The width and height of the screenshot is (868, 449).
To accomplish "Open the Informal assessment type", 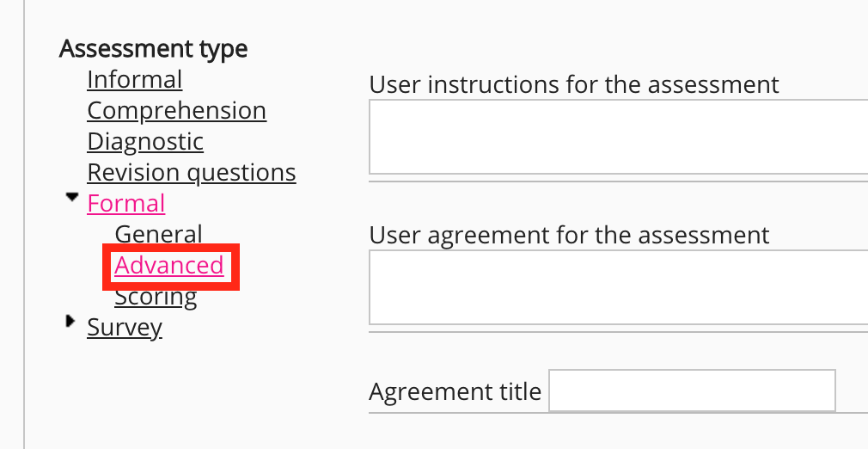I will [135, 80].
